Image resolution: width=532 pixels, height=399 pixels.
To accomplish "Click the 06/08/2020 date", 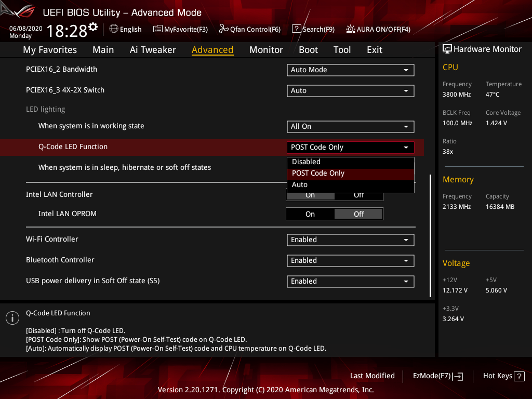I will (26, 29).
